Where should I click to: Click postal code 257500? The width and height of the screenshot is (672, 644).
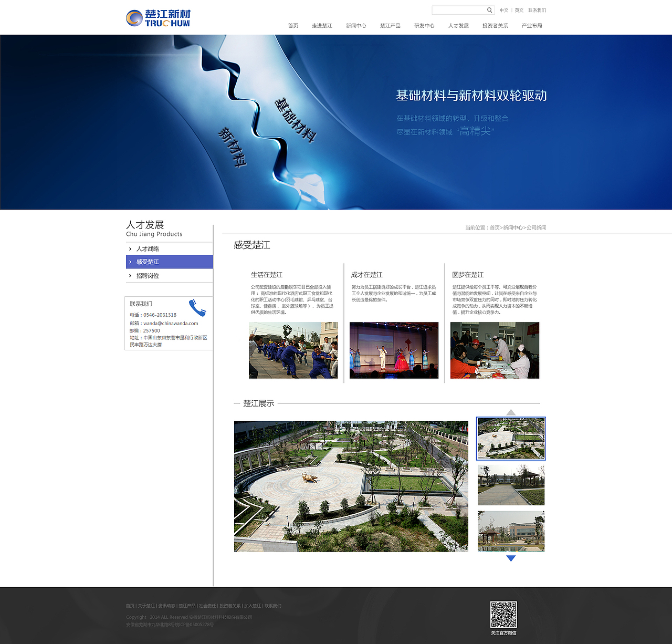tap(152, 330)
